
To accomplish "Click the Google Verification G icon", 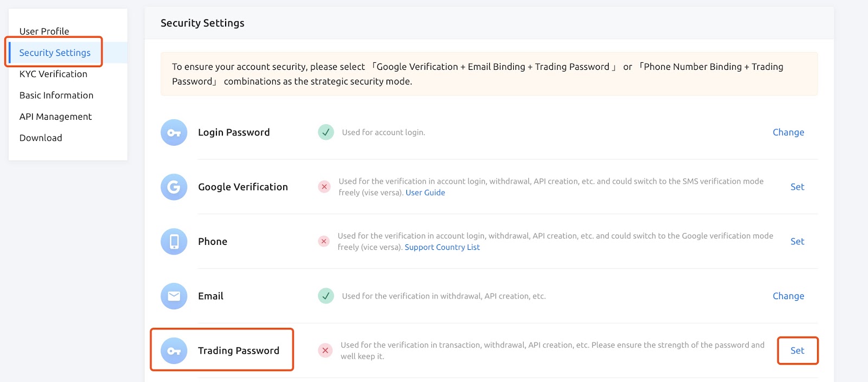I will (x=174, y=187).
